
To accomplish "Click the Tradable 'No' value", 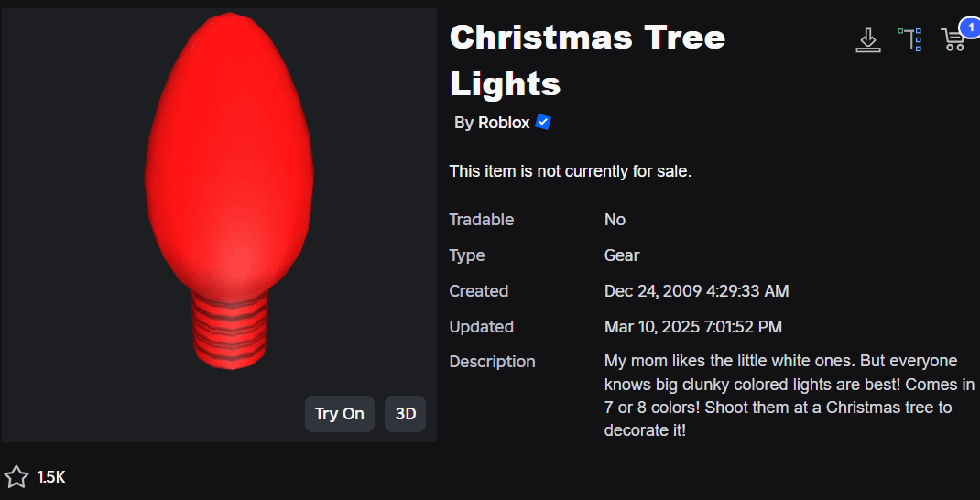I will tap(615, 220).
